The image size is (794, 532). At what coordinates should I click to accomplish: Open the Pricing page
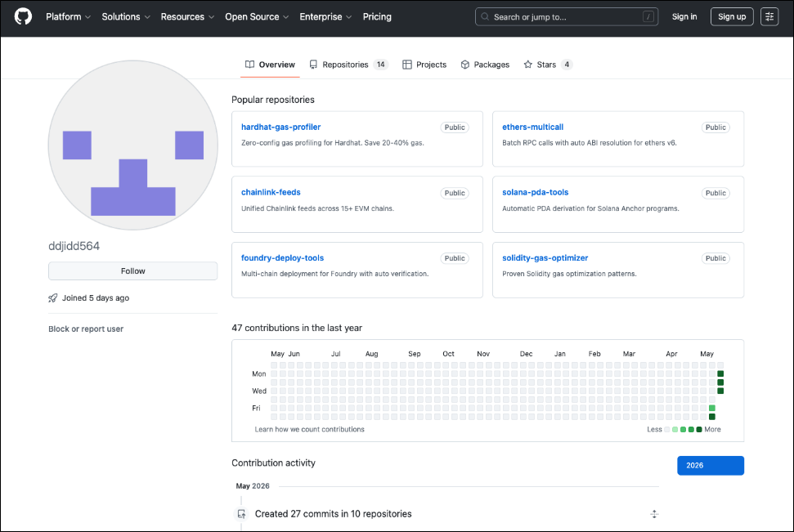tap(377, 16)
